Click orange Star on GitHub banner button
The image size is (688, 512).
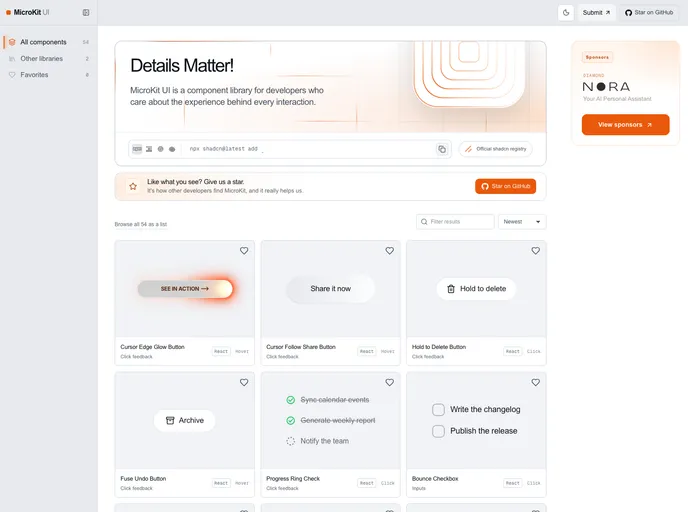[505, 186]
